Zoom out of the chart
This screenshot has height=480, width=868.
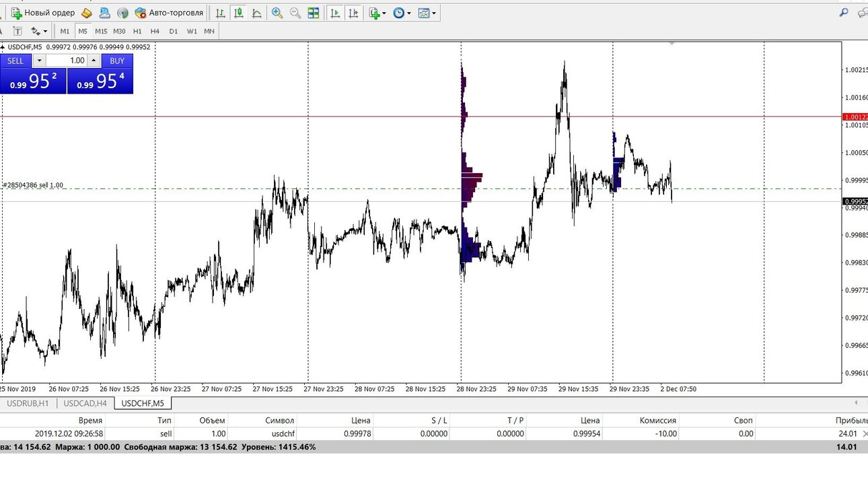click(x=295, y=13)
